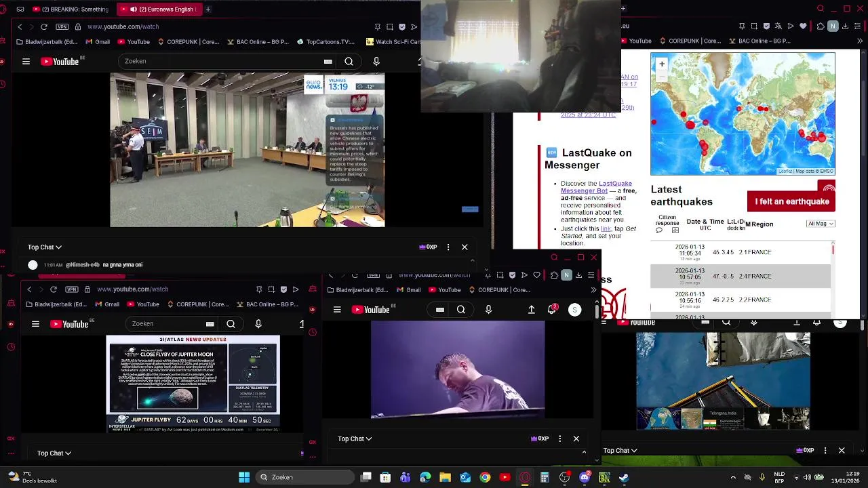Expand hidden bookmarks chevron in earthquake window

859,41
